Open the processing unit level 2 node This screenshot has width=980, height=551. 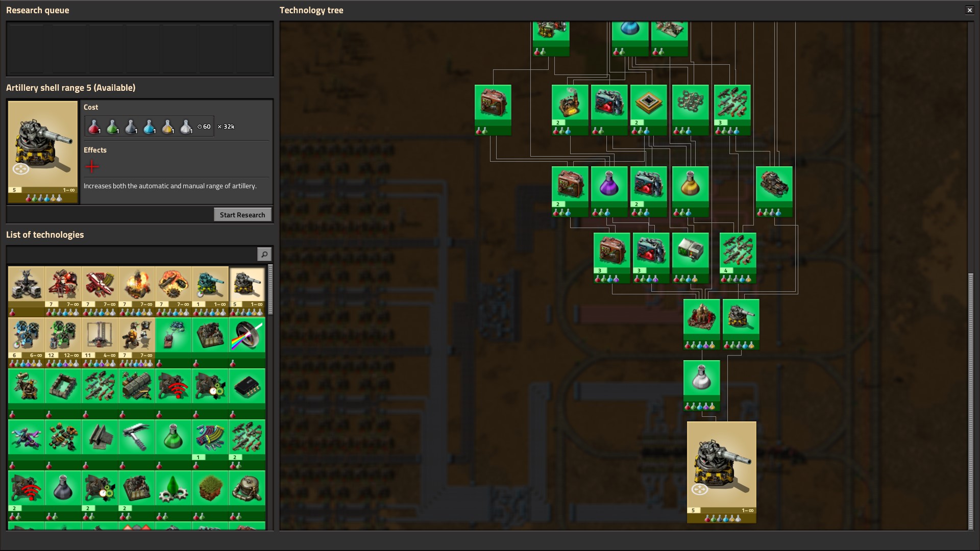point(649,110)
